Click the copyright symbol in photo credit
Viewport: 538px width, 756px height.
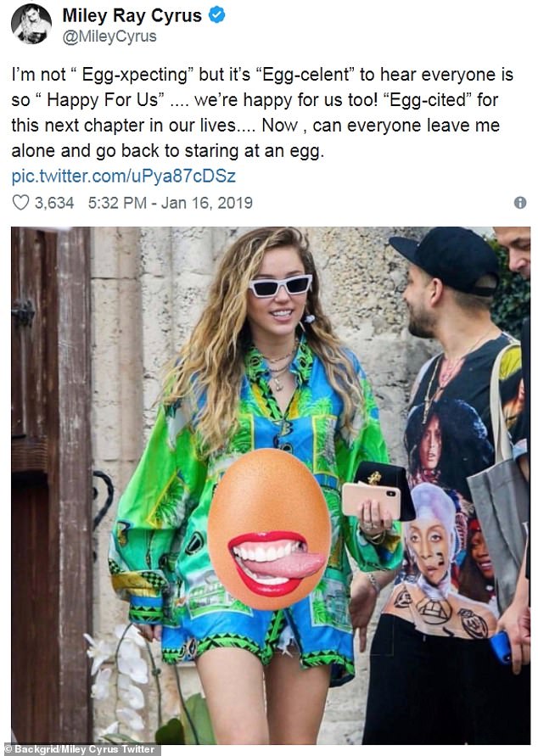(8, 749)
